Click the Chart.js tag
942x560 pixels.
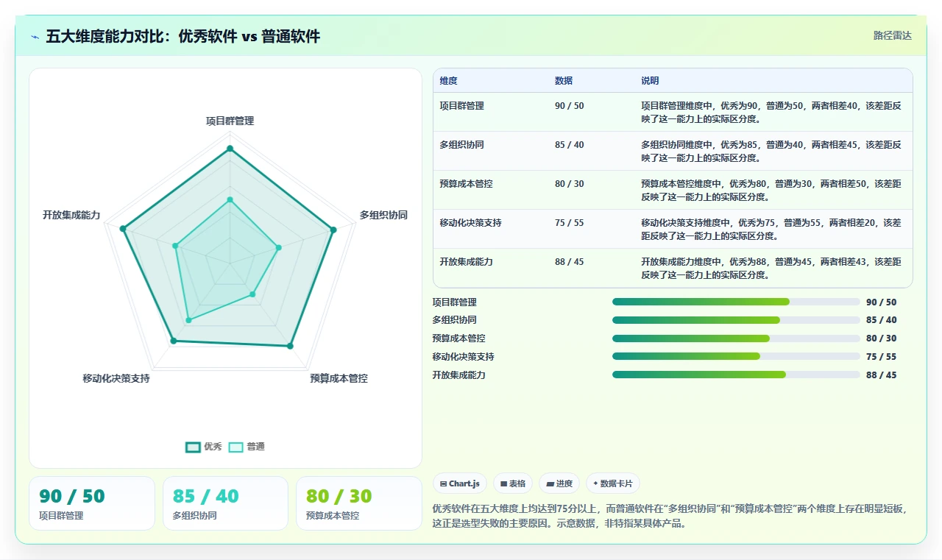pos(460,483)
